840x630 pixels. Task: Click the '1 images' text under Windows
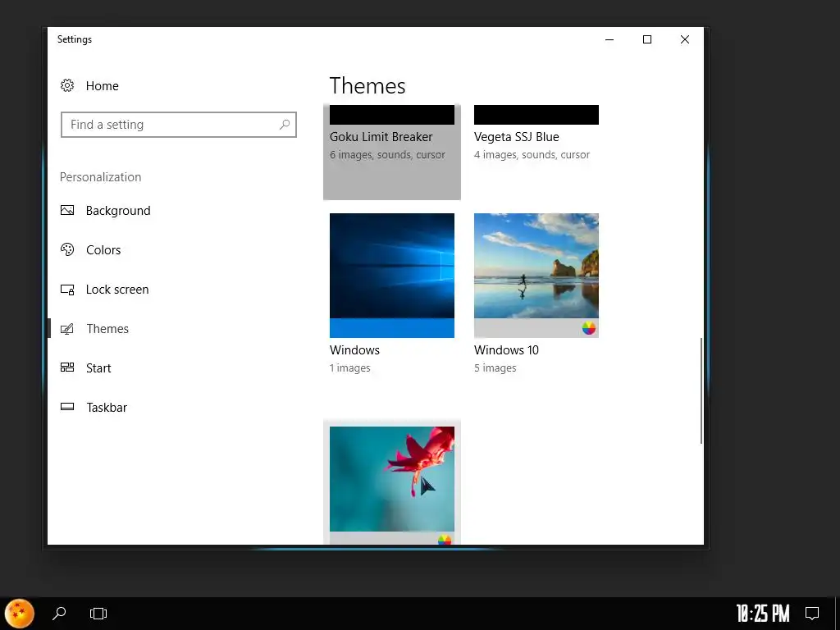[x=349, y=368]
